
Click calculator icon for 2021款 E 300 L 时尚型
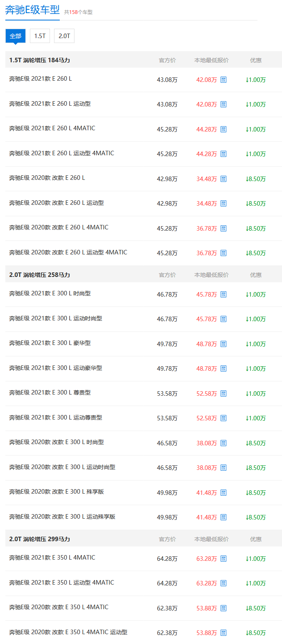tap(223, 295)
